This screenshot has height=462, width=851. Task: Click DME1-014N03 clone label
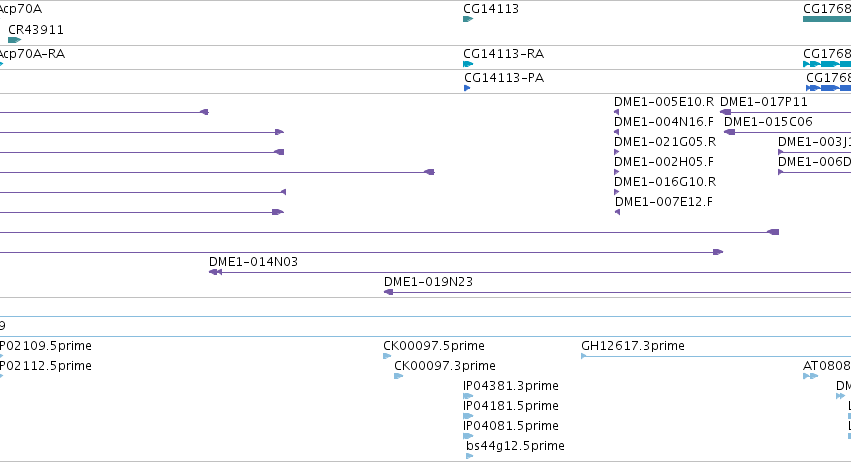(253, 262)
